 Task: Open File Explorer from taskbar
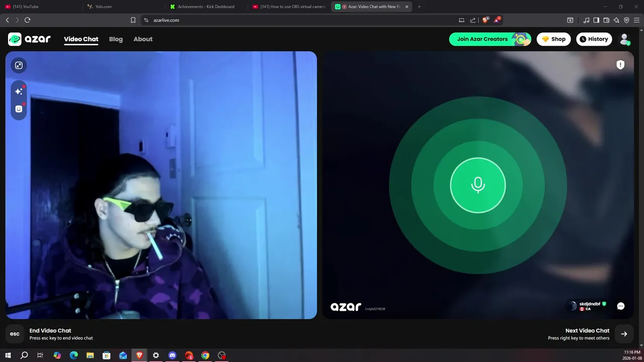(90, 355)
